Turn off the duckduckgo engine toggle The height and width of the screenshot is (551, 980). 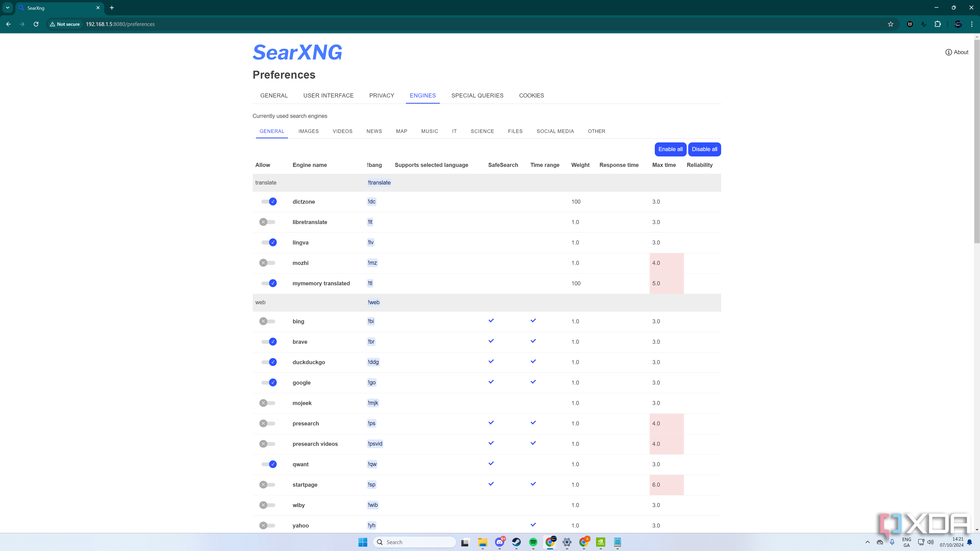(269, 362)
